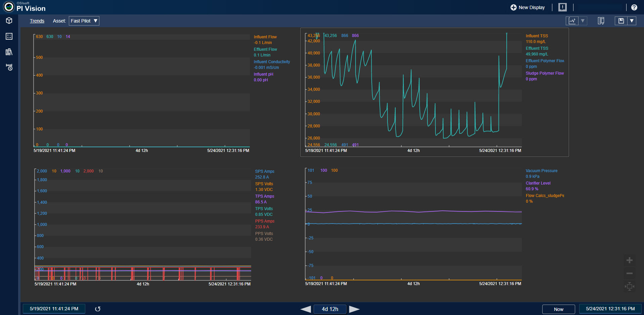Click the start time field 5/19/2021 11:41:24 PM
Viewport: 644px width, 315px height.
(54, 309)
